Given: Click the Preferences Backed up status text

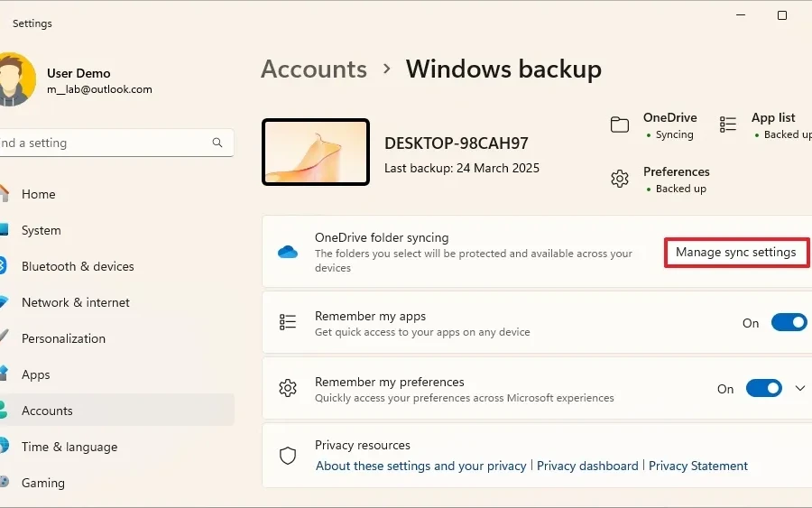Looking at the screenshot, I should click(x=680, y=189).
